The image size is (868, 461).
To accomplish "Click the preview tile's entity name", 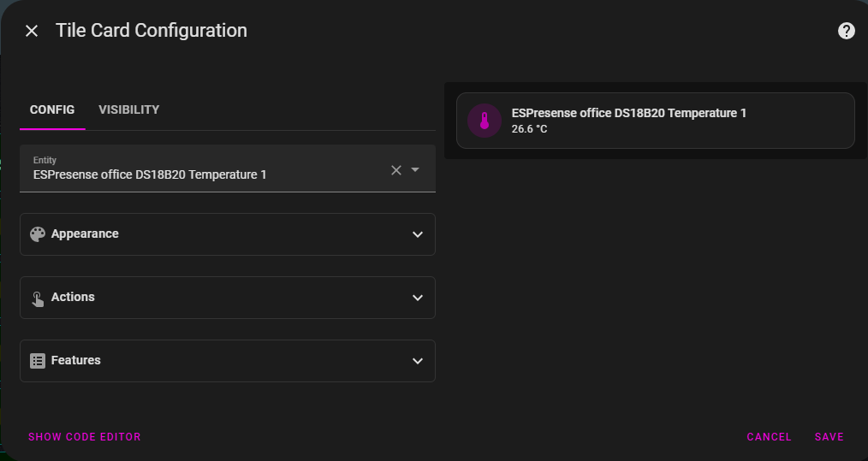I will click(628, 113).
